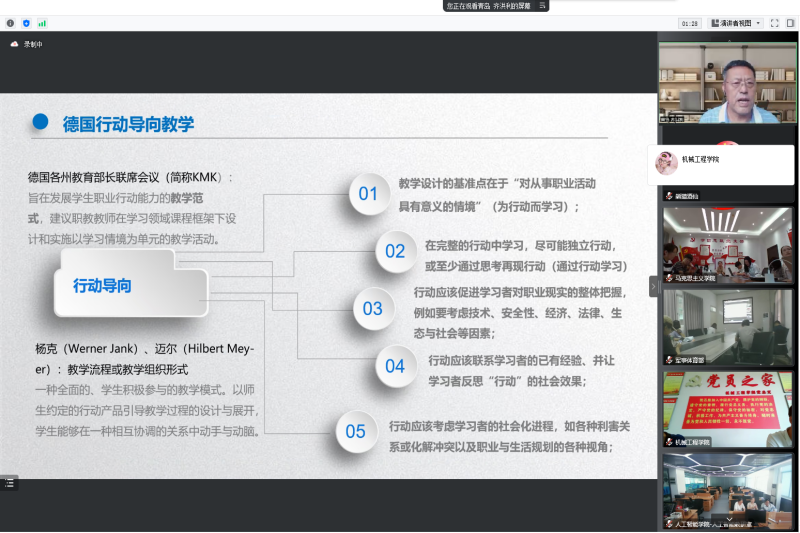The height and width of the screenshot is (533, 800).
Task: Open the meeting info icon
Action: point(10,22)
